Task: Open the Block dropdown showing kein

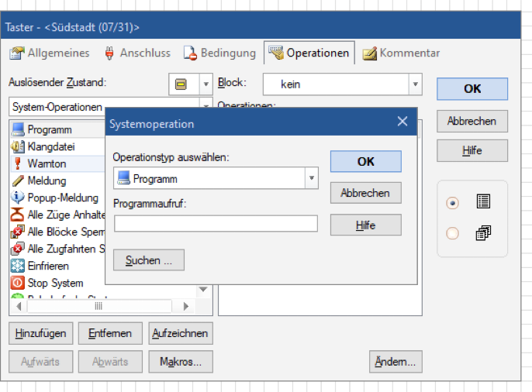Action: pos(416,84)
